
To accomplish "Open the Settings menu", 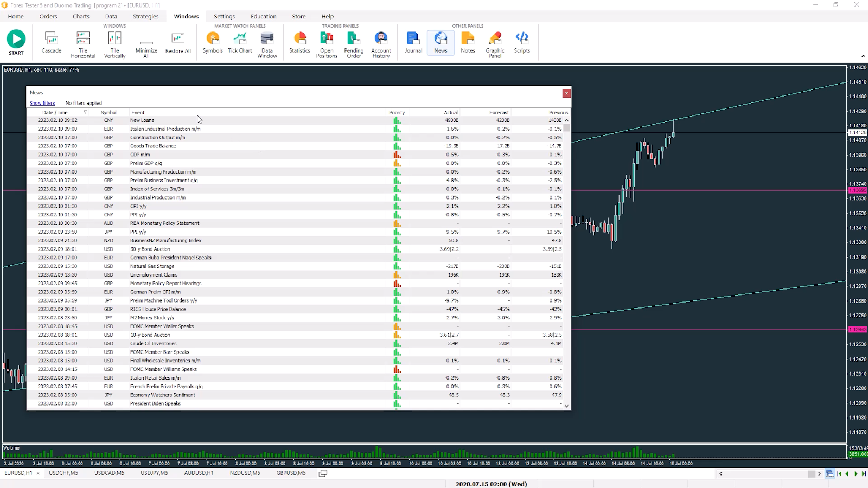I will 224,16.
